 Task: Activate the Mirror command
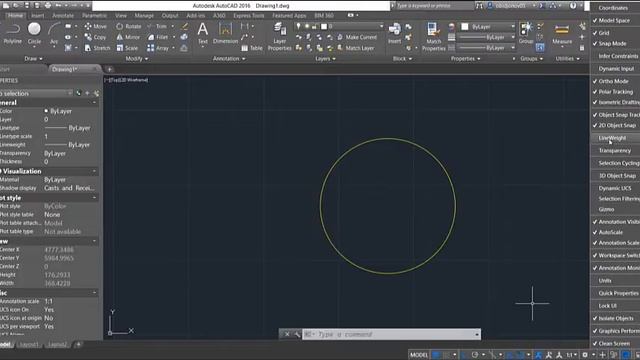pos(128,37)
